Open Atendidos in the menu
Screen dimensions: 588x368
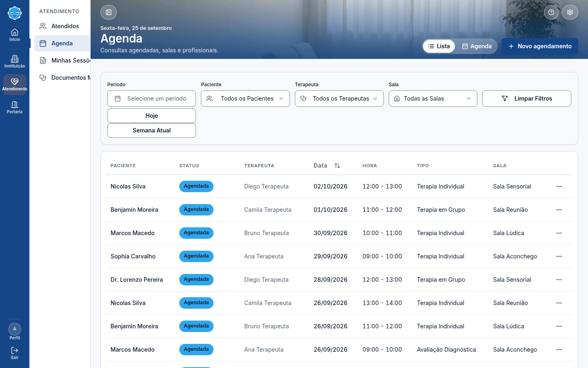point(62,26)
